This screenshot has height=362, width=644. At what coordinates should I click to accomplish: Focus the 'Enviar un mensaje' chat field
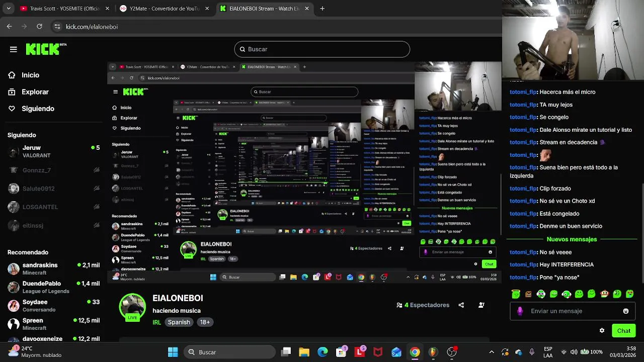pos(572,311)
